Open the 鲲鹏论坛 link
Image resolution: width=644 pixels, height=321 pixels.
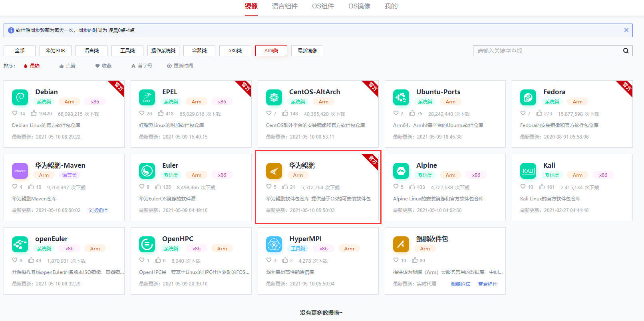(461, 284)
